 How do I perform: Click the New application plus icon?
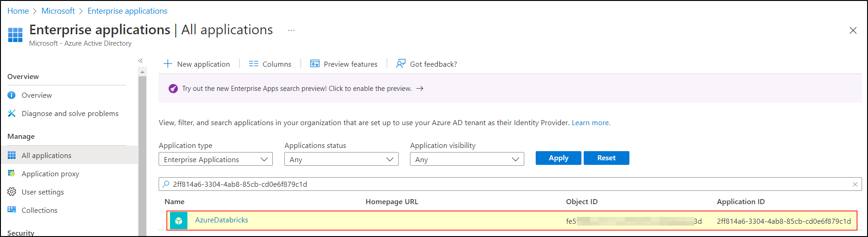click(x=168, y=64)
